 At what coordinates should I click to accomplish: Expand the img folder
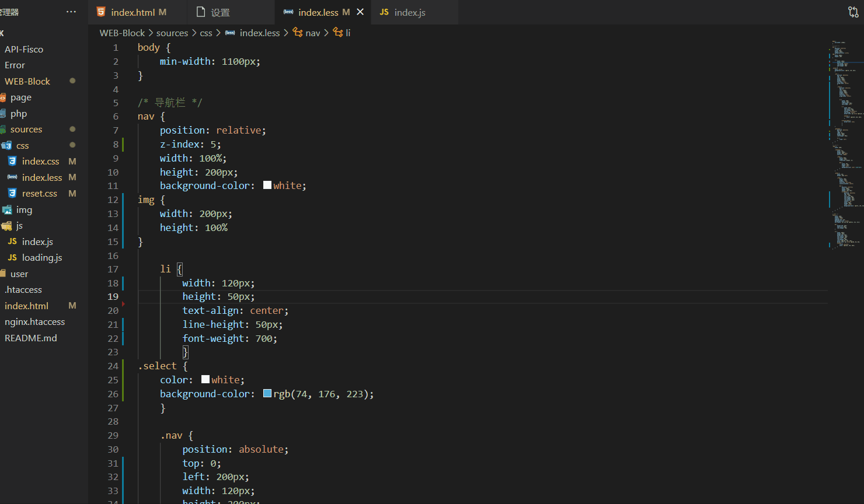[24, 209]
